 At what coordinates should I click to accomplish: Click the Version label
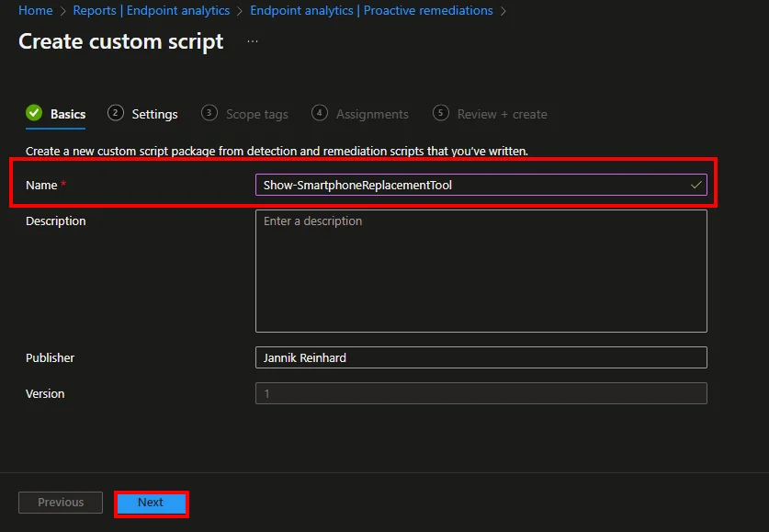click(x=45, y=394)
